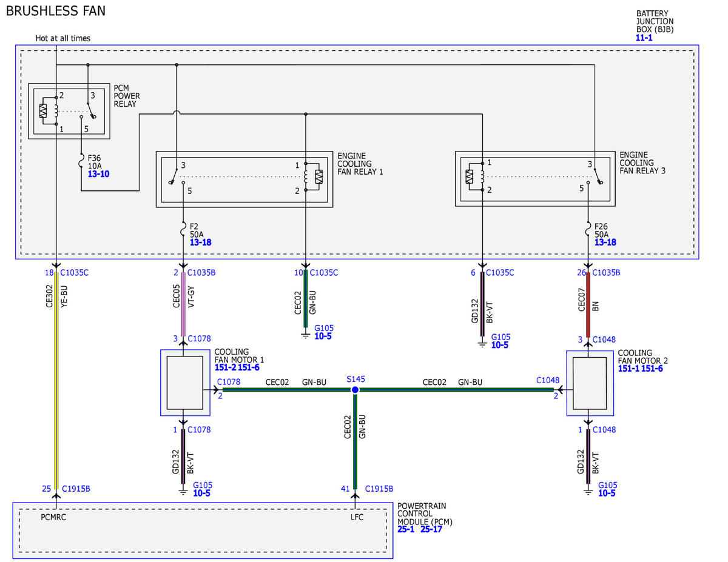Click the "COOLING FAN MOTOR 1" label
The height and width of the screenshot is (562, 728).
click(239, 356)
